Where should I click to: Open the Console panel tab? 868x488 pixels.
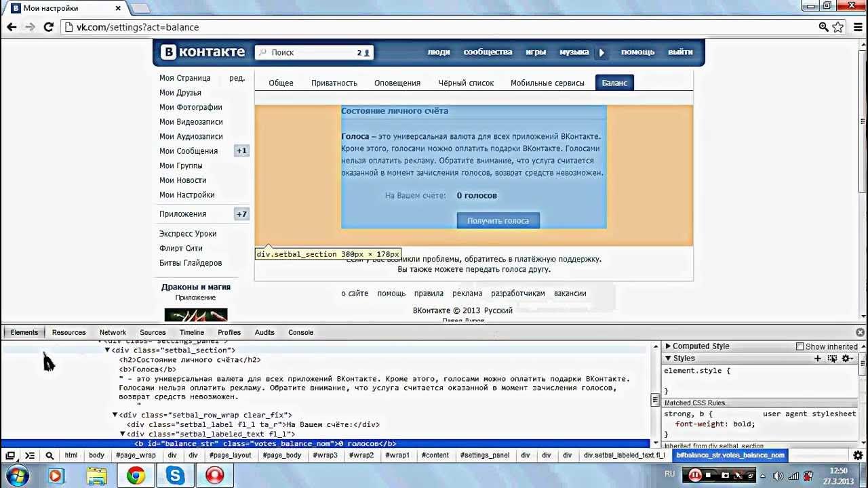click(300, 332)
